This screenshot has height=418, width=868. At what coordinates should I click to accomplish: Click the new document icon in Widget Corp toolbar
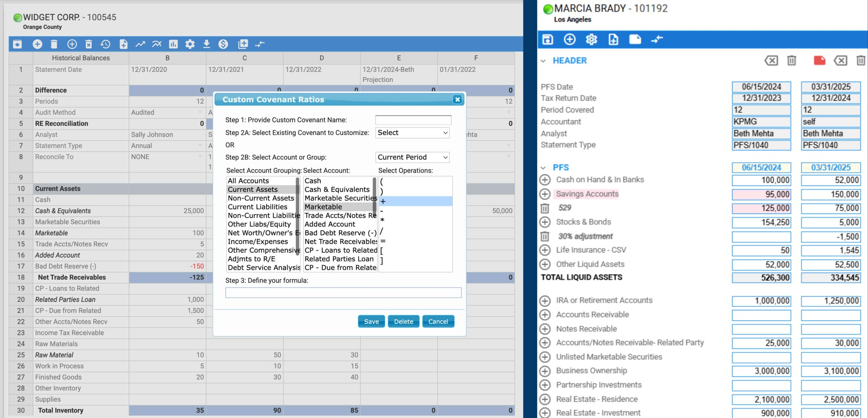coord(123,44)
